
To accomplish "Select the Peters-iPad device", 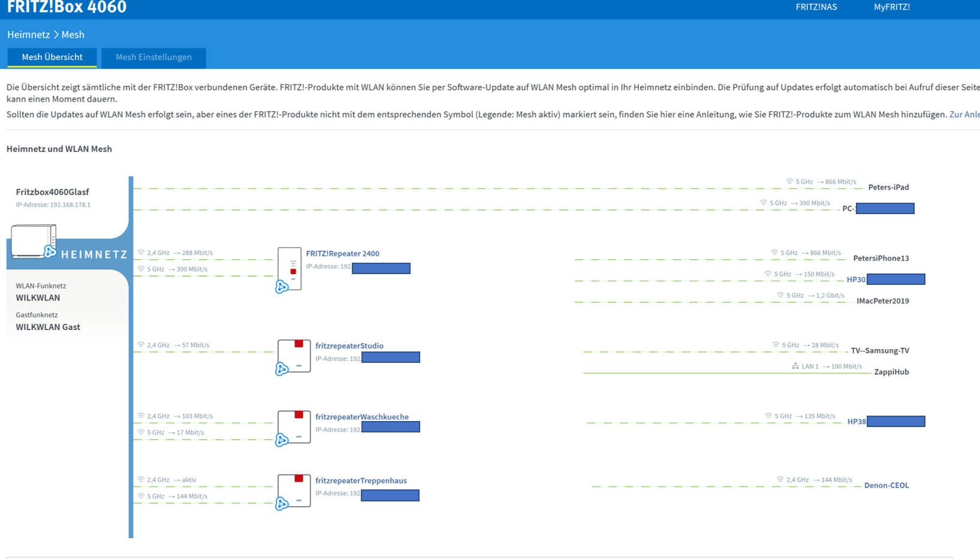I will tap(888, 187).
